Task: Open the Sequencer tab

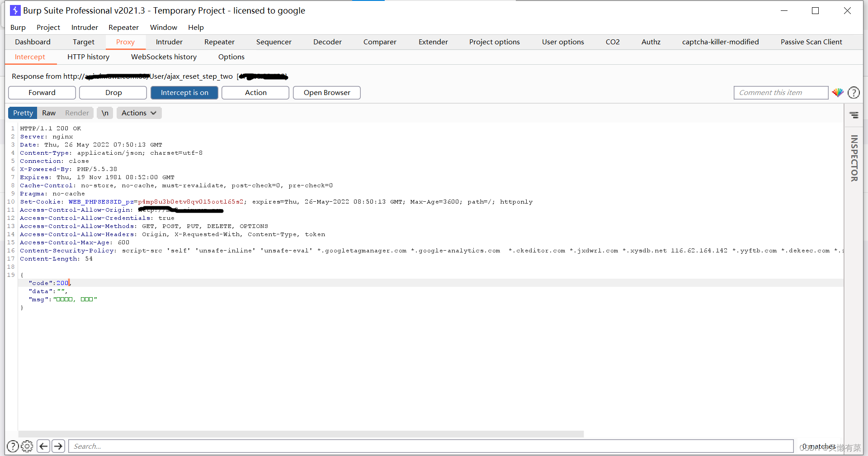Action: coord(274,42)
